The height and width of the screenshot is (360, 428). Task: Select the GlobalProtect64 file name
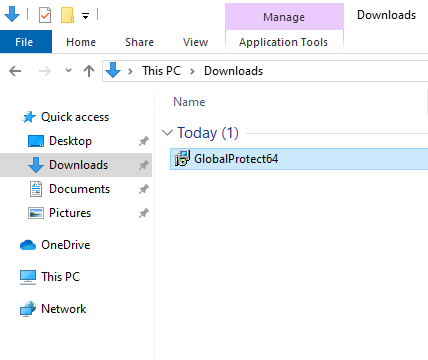(236, 159)
